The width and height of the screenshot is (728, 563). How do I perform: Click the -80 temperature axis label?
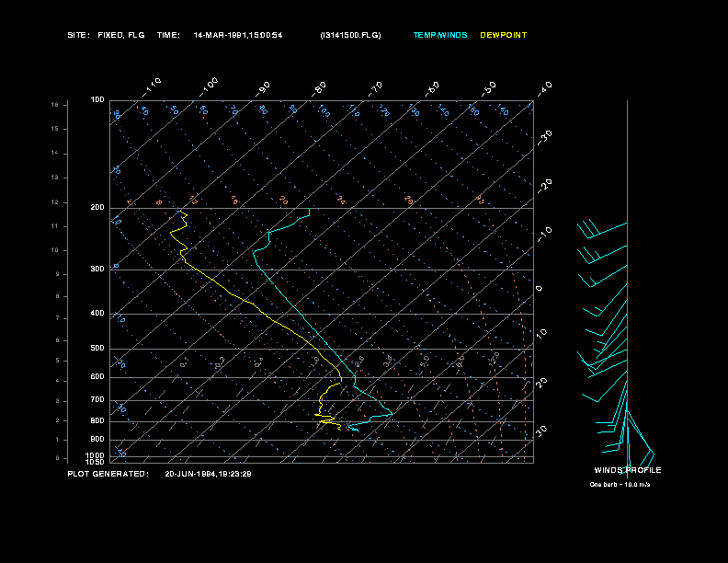[318, 88]
